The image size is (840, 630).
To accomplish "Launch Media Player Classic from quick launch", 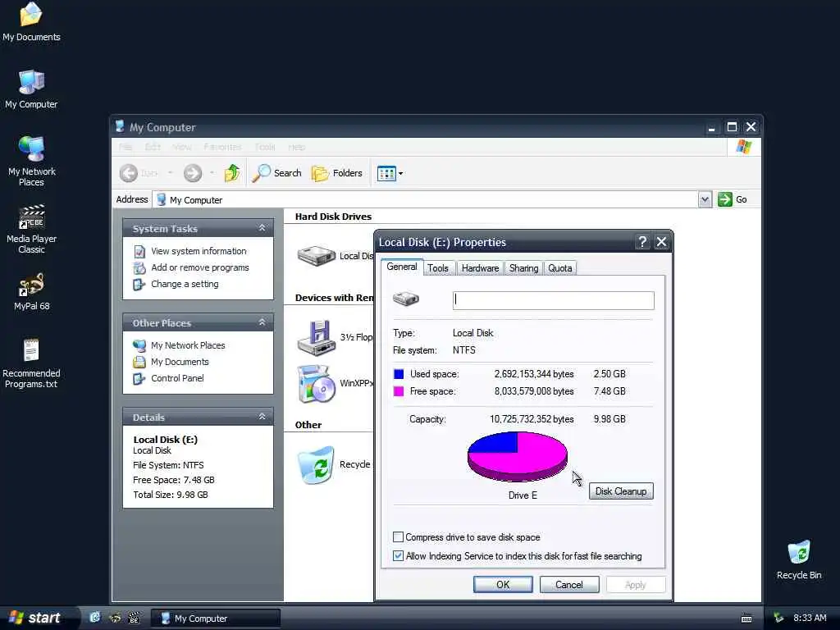I will coord(134,619).
